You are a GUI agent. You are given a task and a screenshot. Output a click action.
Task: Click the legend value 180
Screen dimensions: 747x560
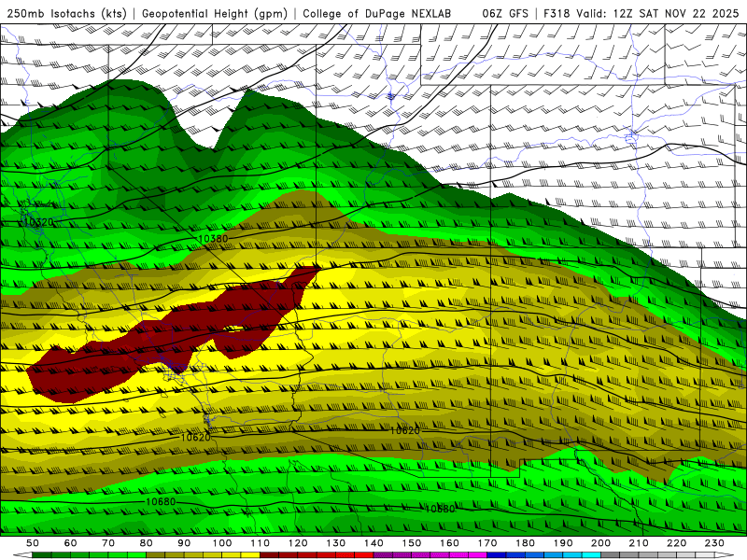coord(525,543)
